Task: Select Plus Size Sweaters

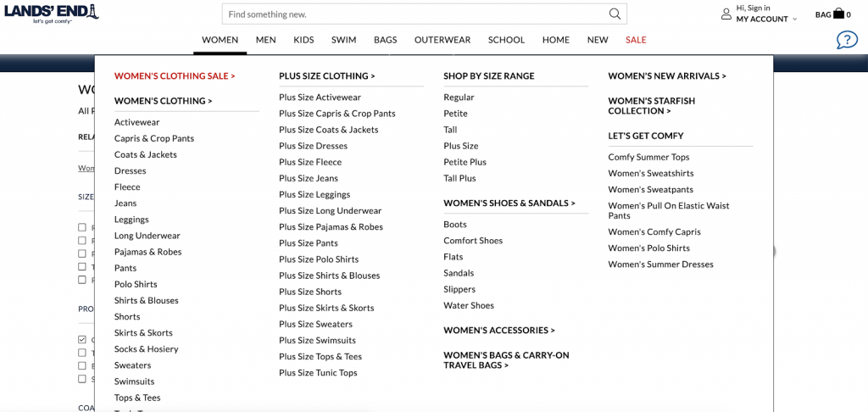Action: (x=315, y=325)
